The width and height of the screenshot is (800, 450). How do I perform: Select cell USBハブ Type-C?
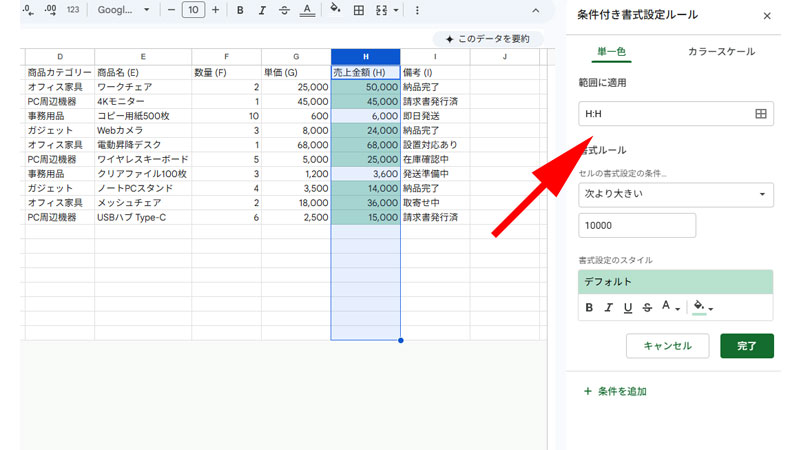click(143, 217)
